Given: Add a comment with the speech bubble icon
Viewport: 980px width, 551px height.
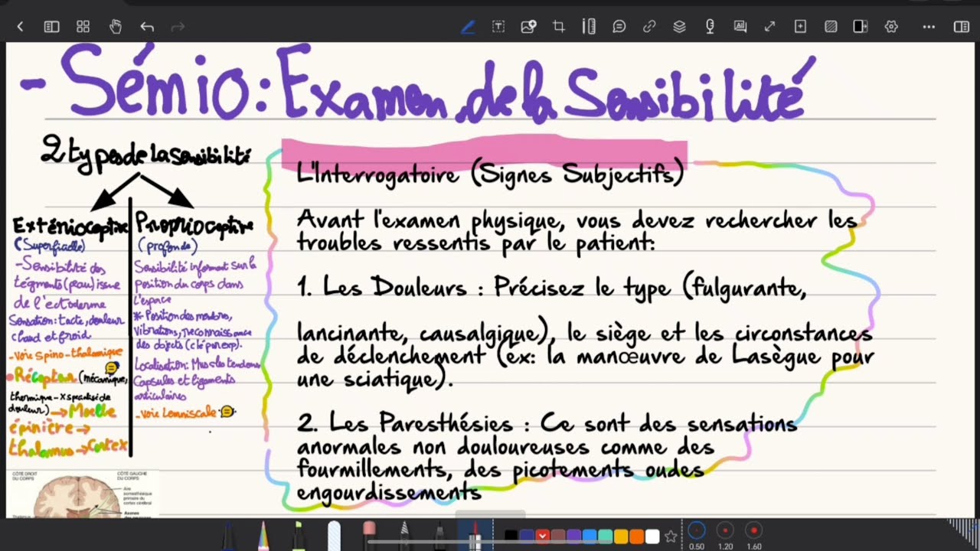Looking at the screenshot, I should click(x=619, y=27).
